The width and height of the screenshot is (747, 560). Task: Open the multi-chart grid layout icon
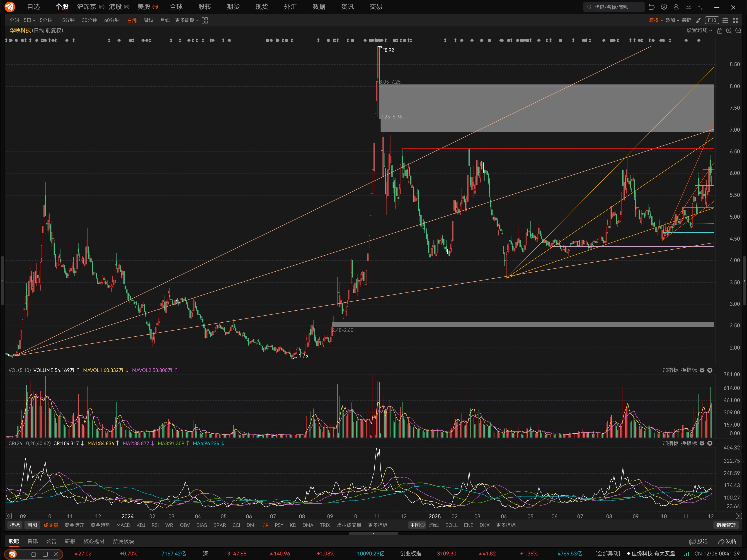(x=205, y=20)
